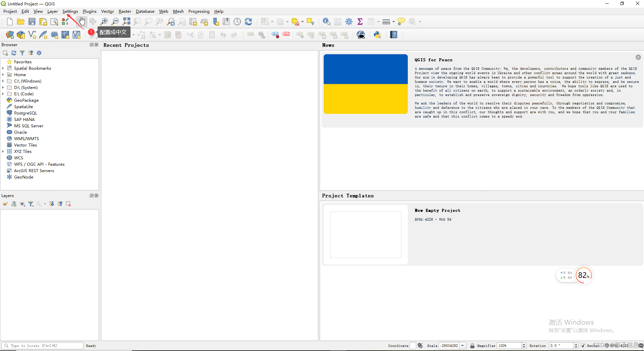Open the Processing Toolbox gear icon
Viewport: 644px width, 351px height.
pos(349,22)
